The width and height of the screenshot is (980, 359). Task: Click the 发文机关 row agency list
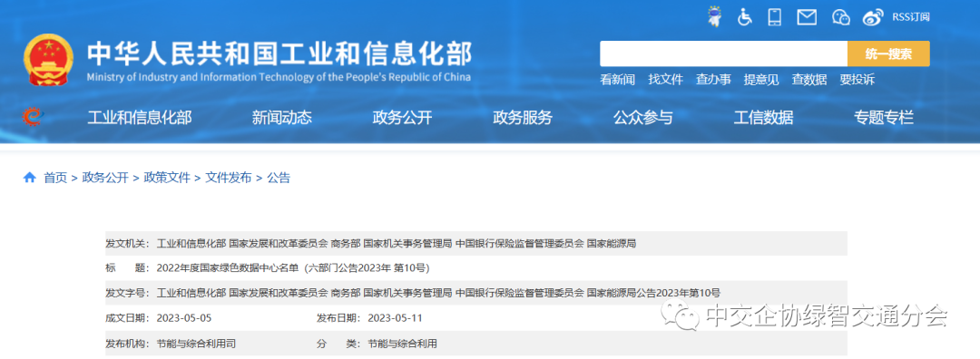pos(397,244)
